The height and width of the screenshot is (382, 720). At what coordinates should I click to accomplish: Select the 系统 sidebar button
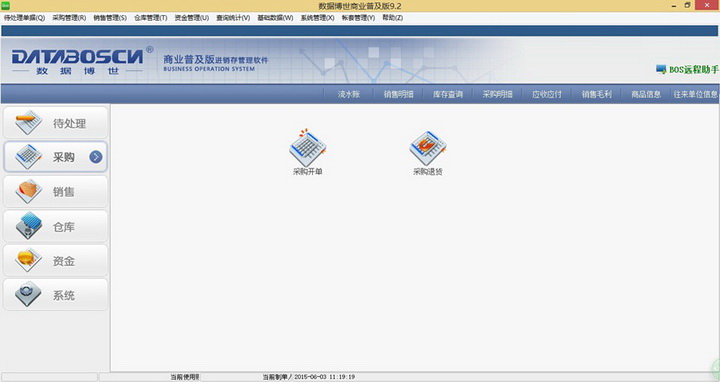coord(56,295)
